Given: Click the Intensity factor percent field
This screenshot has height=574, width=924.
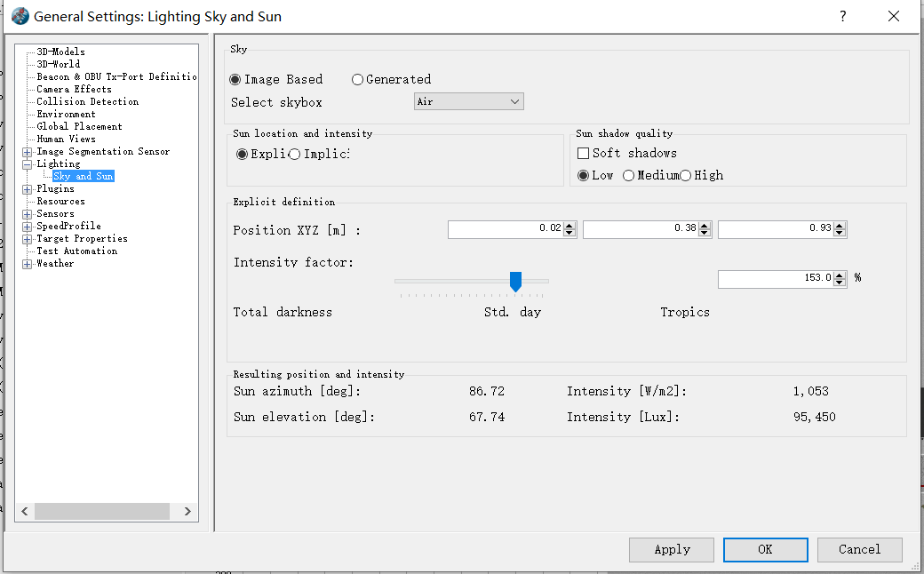Looking at the screenshot, I should (775, 278).
